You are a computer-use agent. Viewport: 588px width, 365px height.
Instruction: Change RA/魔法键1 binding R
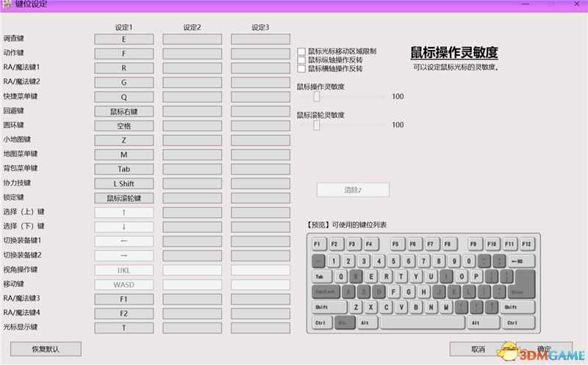click(123, 68)
